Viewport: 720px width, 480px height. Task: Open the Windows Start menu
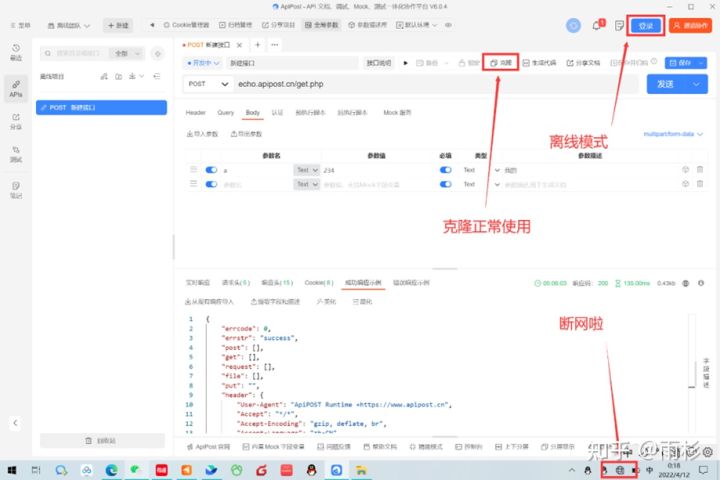click(x=12, y=470)
